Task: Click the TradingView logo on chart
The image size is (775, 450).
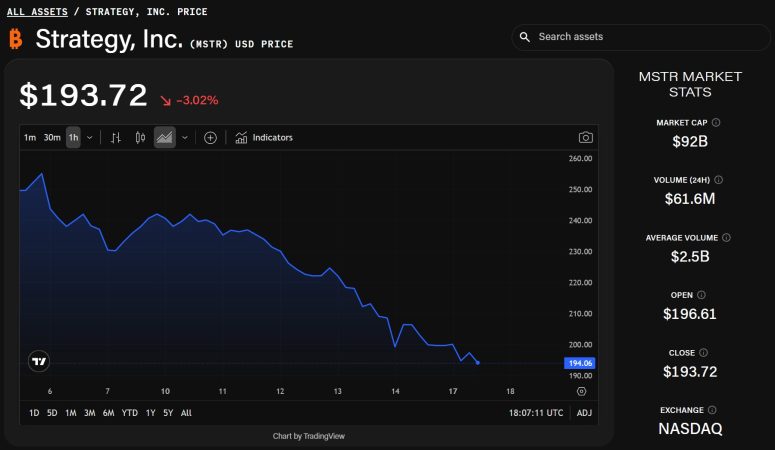Action: tap(40, 361)
